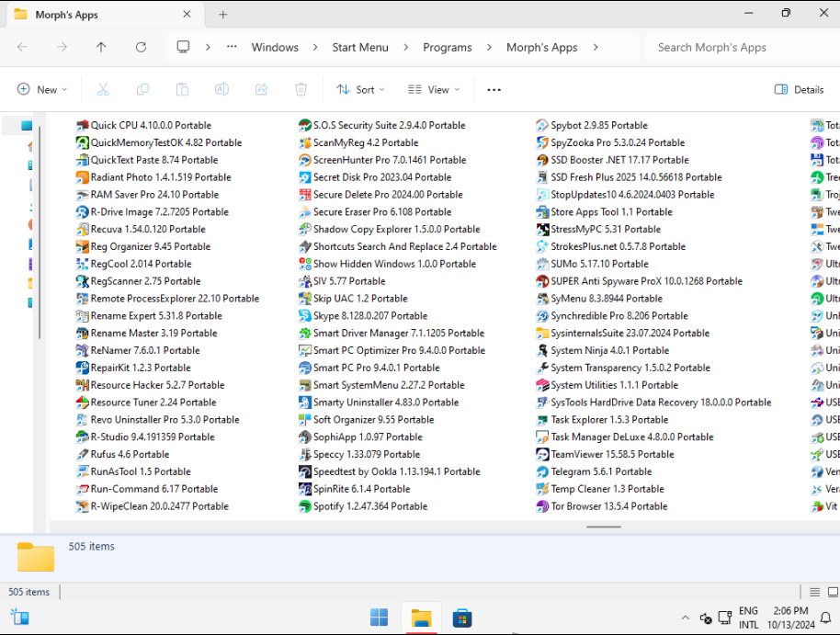Open the Widgets icon on the taskbar
The width and height of the screenshot is (840, 635).
click(x=20, y=618)
